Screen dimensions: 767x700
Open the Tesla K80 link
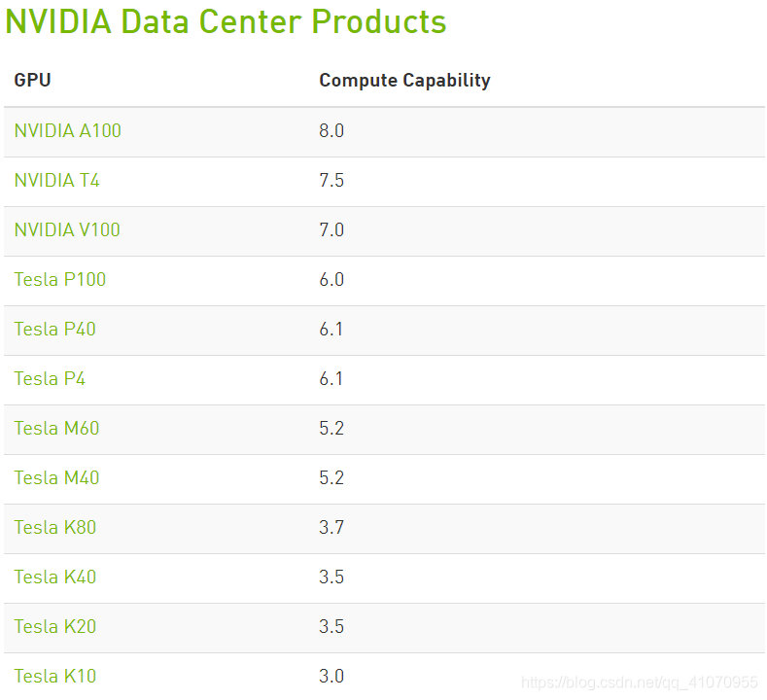pyautogui.click(x=54, y=527)
